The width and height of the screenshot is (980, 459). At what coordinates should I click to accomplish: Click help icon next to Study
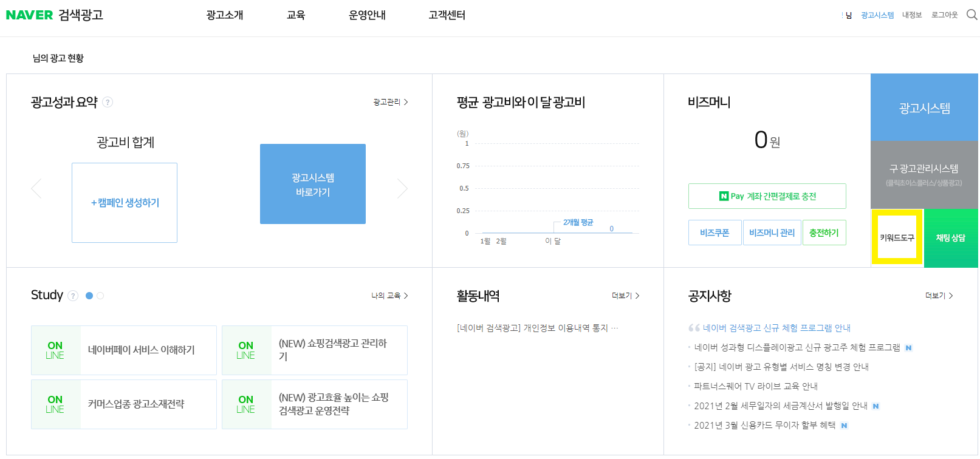73,296
